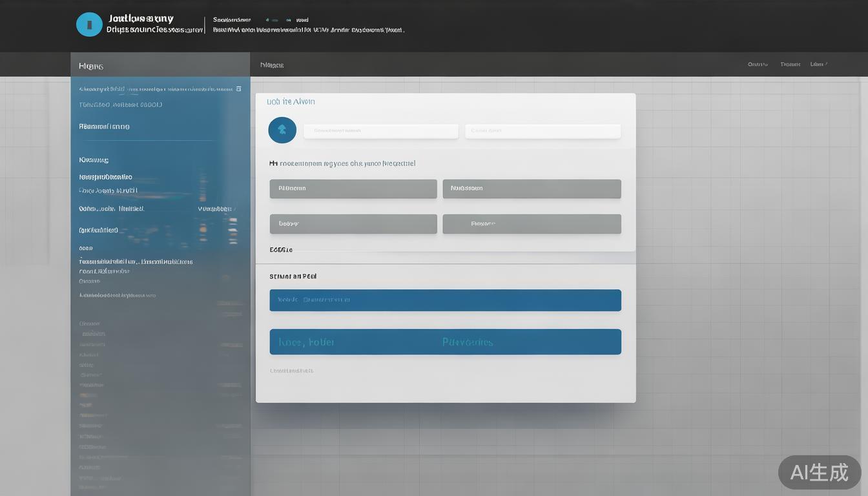This screenshot has width=868, height=496.
Task: Open the middle item in the top-right navigation
Action: tap(790, 65)
